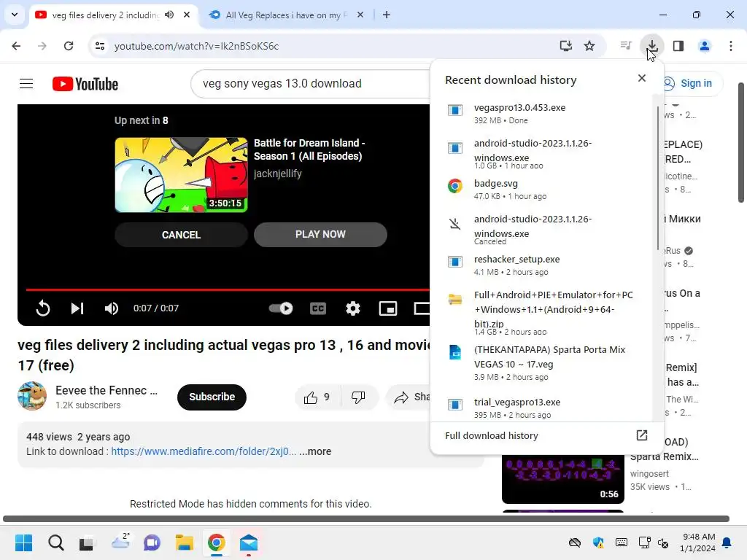Open the player settings gear

[353, 308]
